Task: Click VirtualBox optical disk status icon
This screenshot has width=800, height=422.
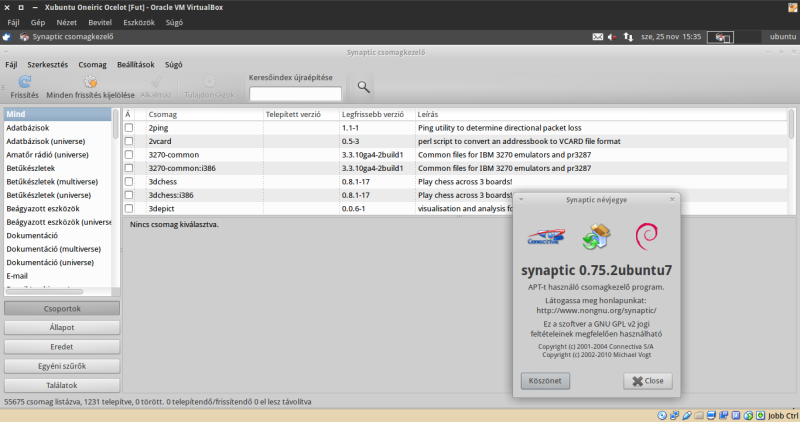Action: point(662,415)
